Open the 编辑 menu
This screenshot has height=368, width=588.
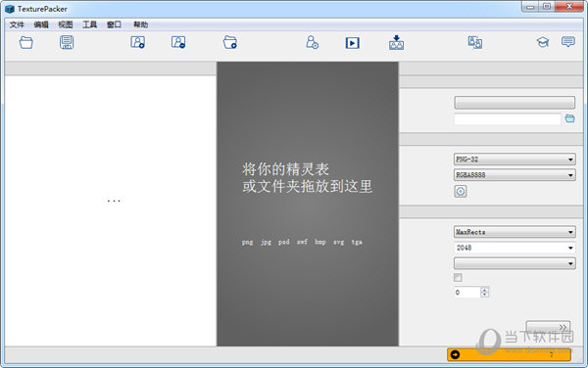click(x=41, y=24)
